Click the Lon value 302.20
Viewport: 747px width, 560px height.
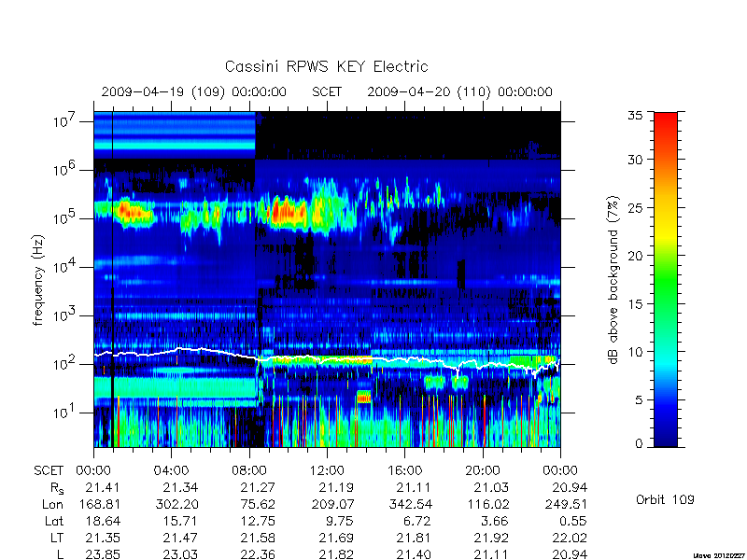[176, 504]
